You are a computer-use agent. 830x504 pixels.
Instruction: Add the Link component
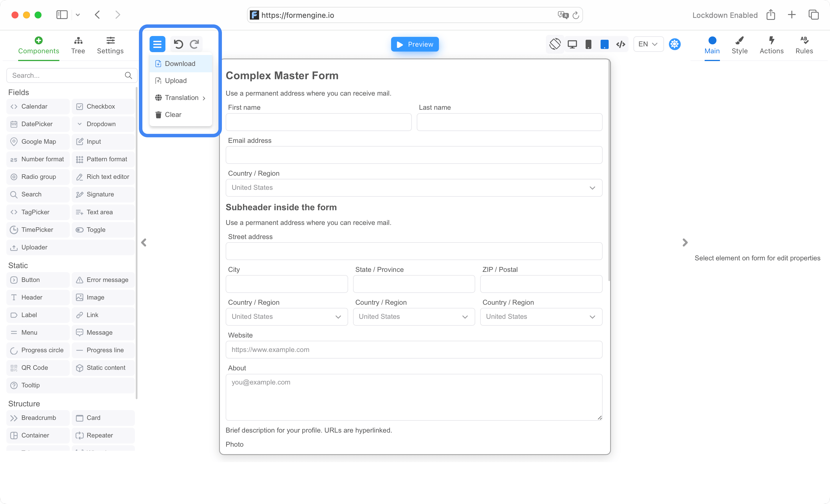pos(103,315)
